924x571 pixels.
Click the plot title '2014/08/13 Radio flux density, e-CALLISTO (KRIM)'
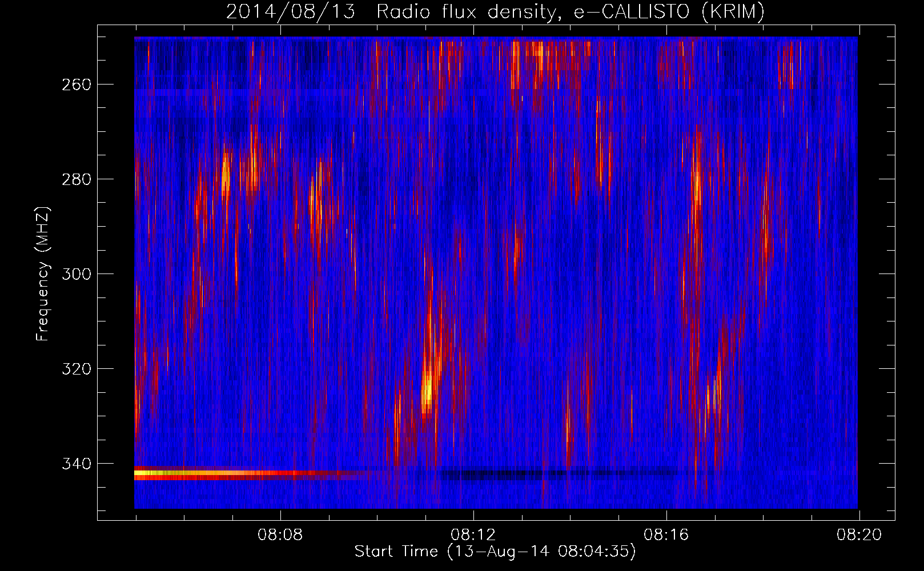(x=495, y=11)
